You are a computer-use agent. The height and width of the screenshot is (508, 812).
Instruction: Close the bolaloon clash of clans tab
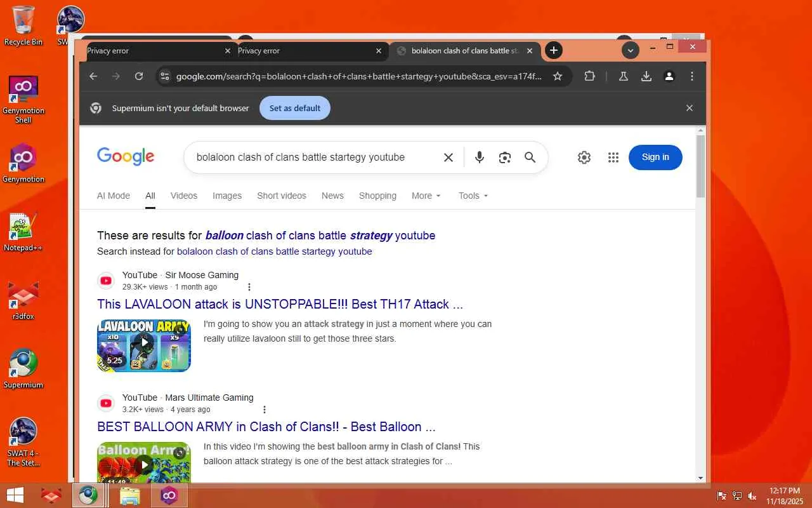click(530, 51)
